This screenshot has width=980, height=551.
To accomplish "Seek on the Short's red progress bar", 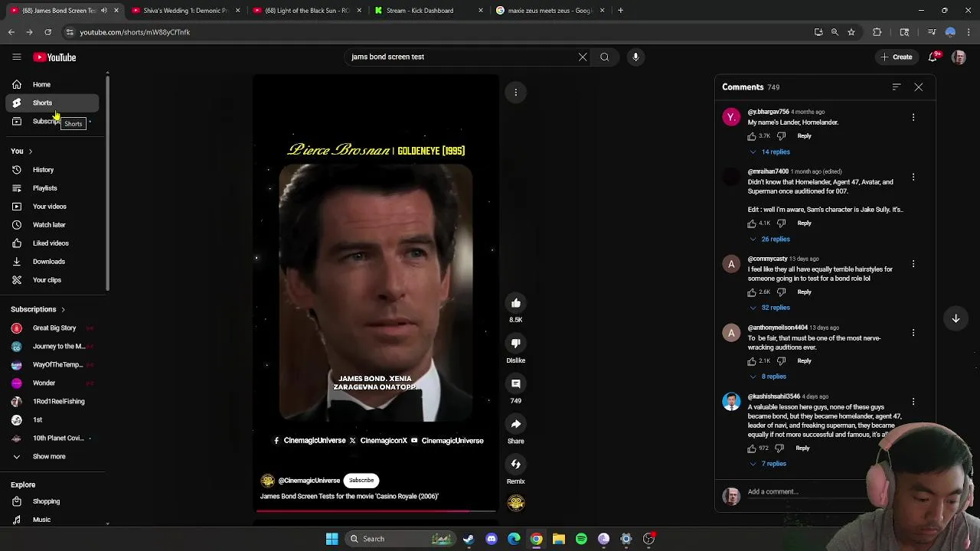I will [x=375, y=510].
